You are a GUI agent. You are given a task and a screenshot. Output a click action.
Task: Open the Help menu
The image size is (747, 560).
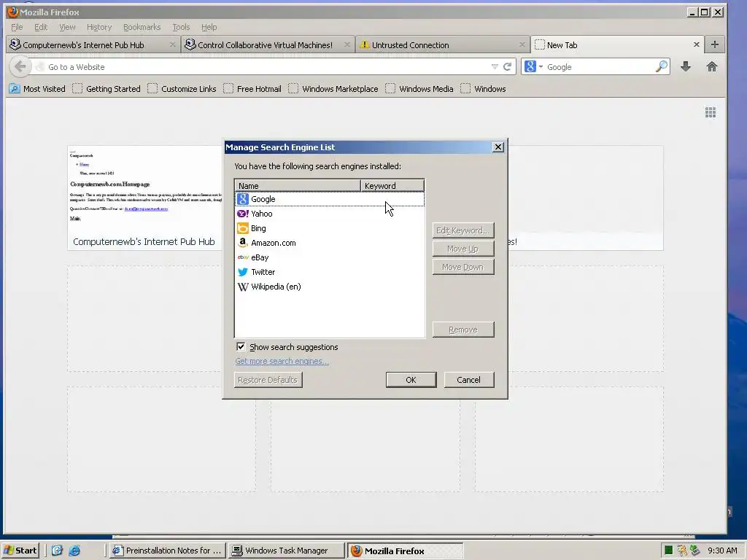(209, 27)
